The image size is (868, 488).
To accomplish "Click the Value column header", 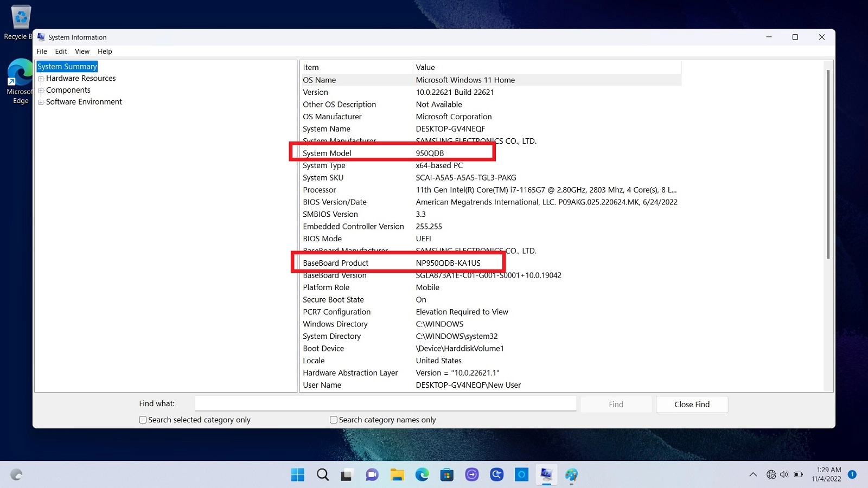I will coord(547,67).
